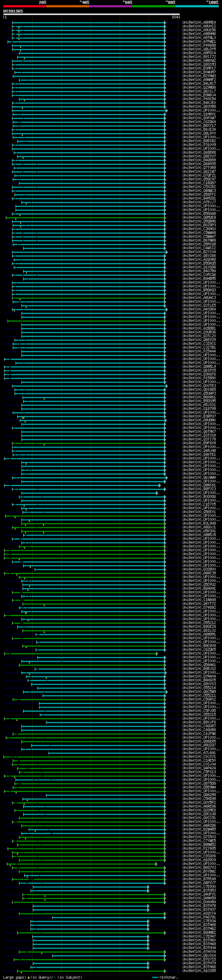Choose hit UniRef100_Q862M9

coord(199,795)
